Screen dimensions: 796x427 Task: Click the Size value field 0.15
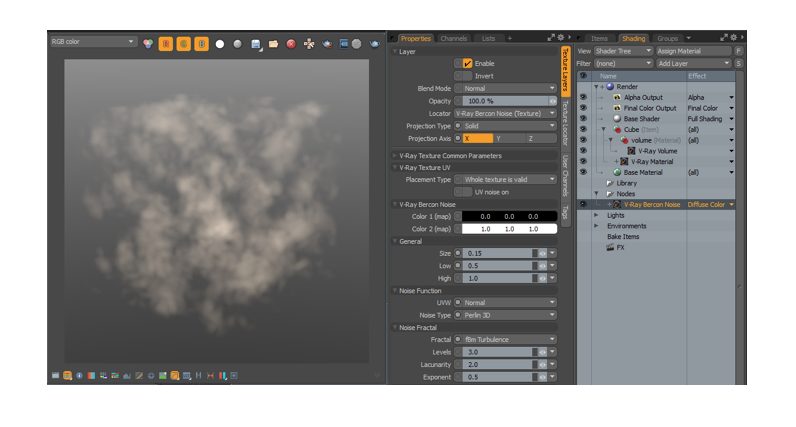point(500,253)
